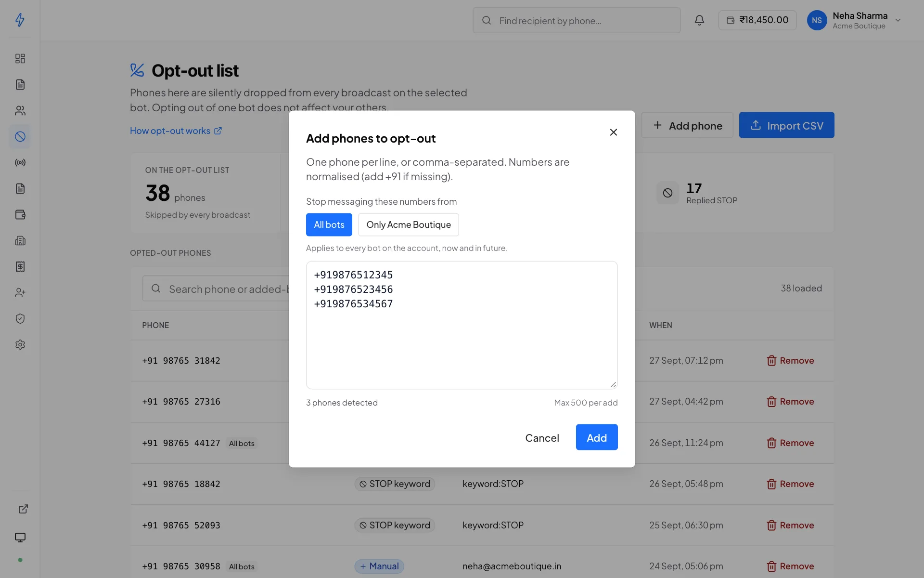Click the second document icon in sidebar

pos(20,189)
